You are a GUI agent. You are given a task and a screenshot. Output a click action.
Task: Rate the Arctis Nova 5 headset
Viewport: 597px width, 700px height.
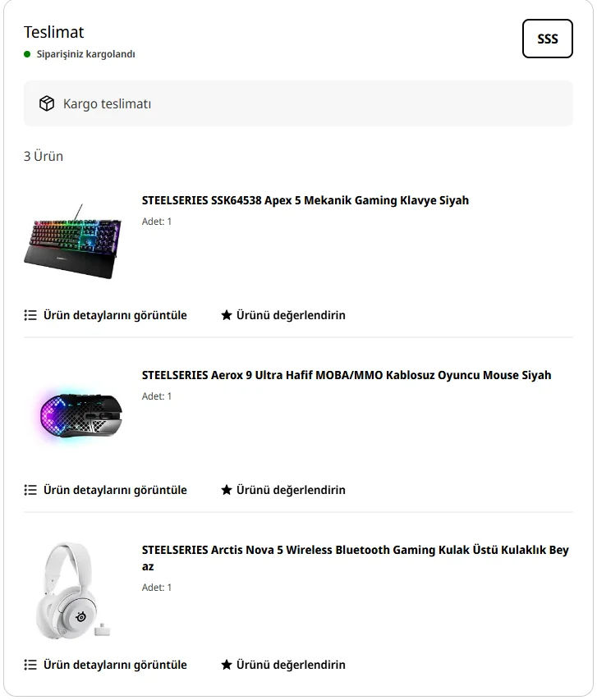point(291,665)
